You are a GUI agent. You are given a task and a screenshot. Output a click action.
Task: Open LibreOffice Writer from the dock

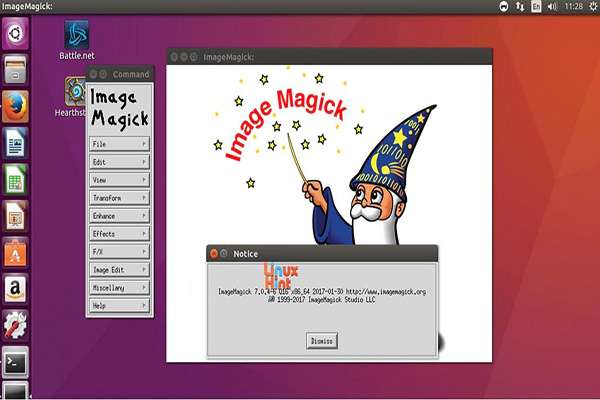coord(15,144)
